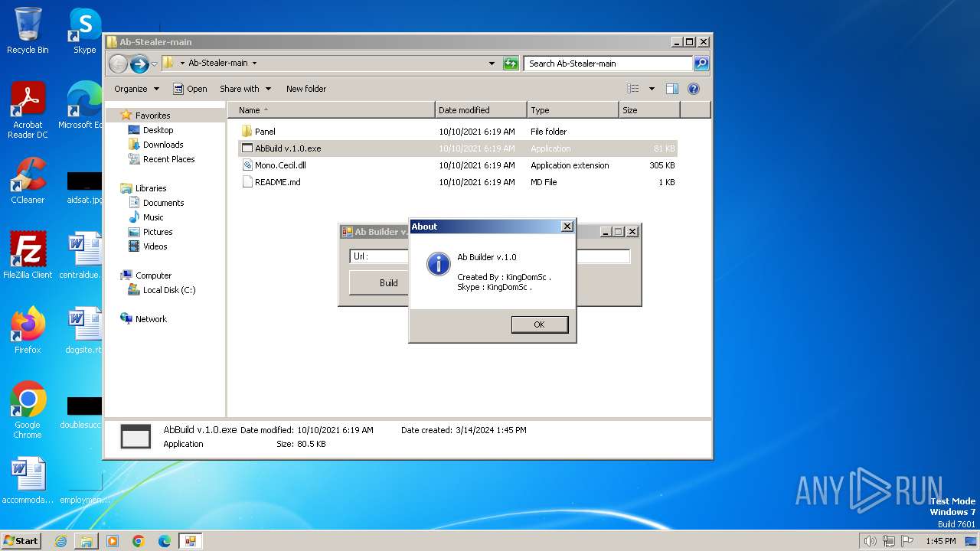This screenshot has height=551, width=980.
Task: Open Google Chrome desktop shortcut
Action: [x=28, y=410]
